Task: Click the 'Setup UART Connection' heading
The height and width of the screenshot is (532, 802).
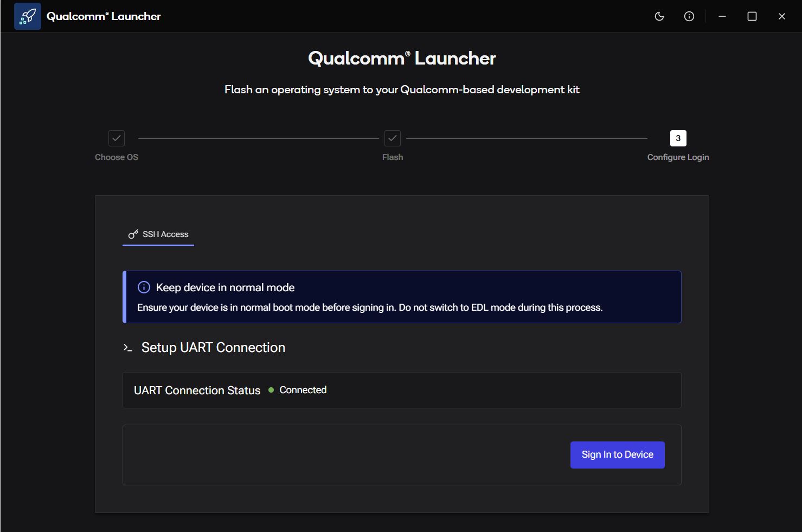Action: pos(213,348)
